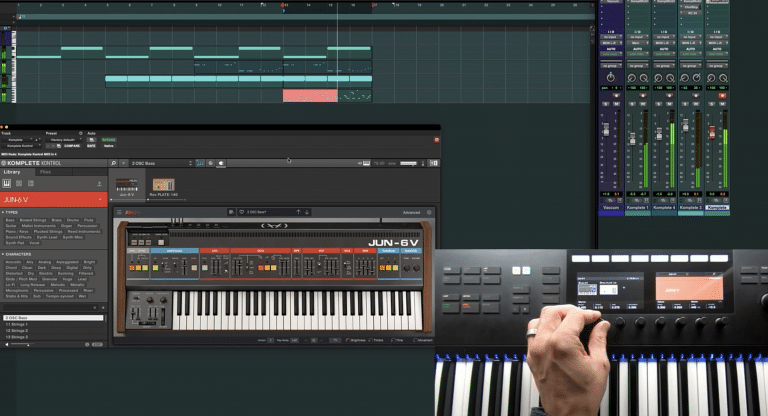Viewport: 768px width, 416px height.
Task: Open the Track Komplete selector dropdown
Action: tap(18, 140)
